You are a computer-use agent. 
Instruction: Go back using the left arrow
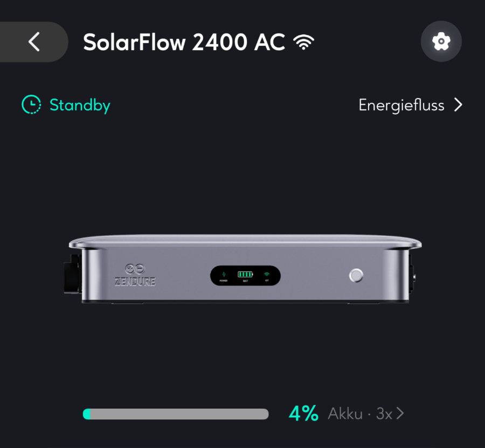point(34,41)
